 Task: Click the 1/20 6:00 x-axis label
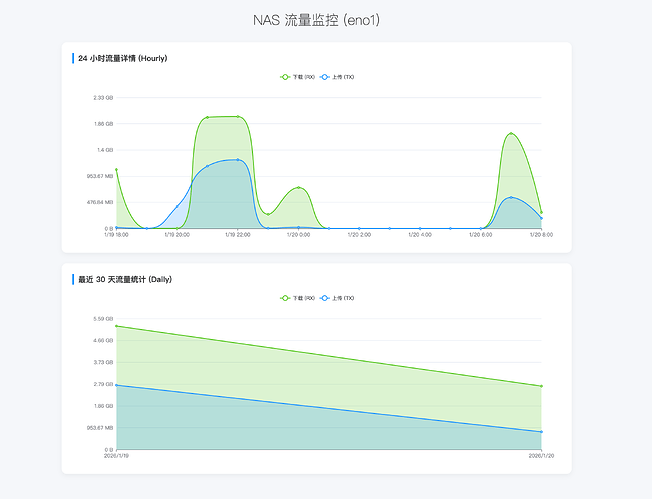[481, 235]
